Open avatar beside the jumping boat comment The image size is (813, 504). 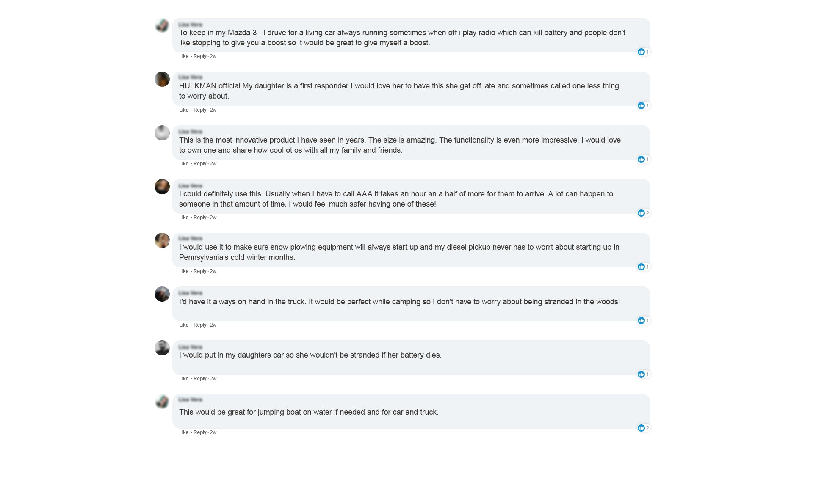point(162,402)
